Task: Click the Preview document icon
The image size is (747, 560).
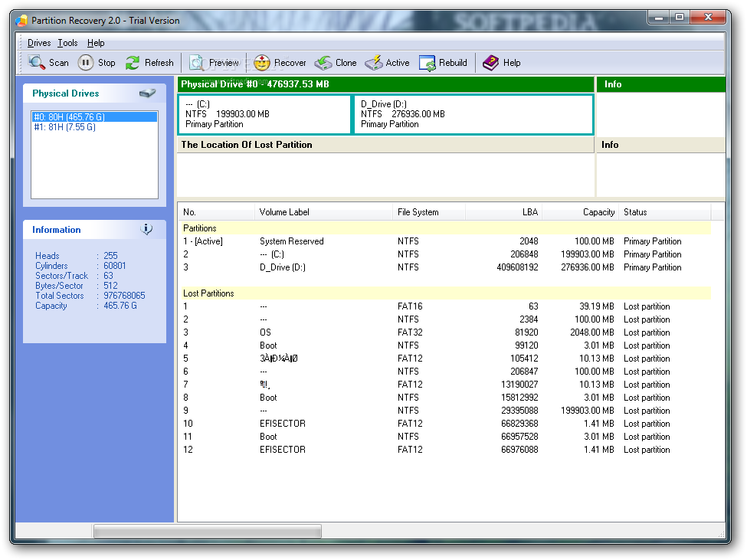Action: click(x=197, y=62)
